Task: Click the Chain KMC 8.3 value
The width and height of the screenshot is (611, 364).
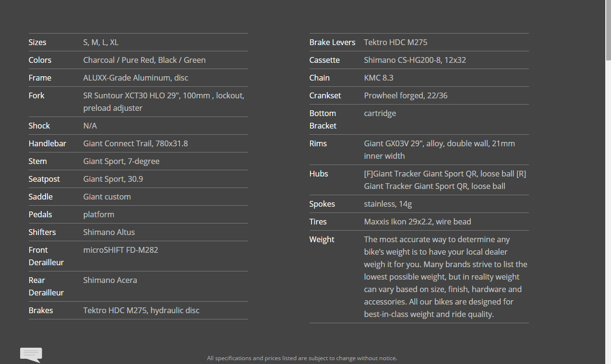Action: [379, 78]
